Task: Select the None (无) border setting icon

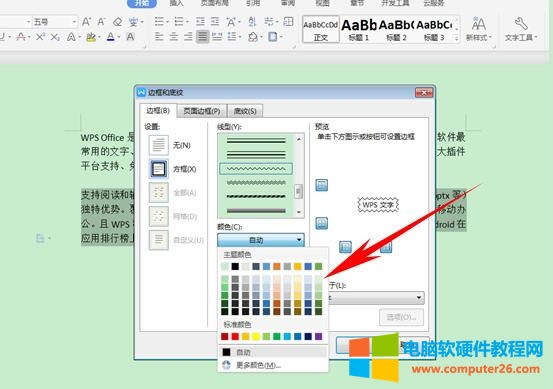Action: coord(158,145)
